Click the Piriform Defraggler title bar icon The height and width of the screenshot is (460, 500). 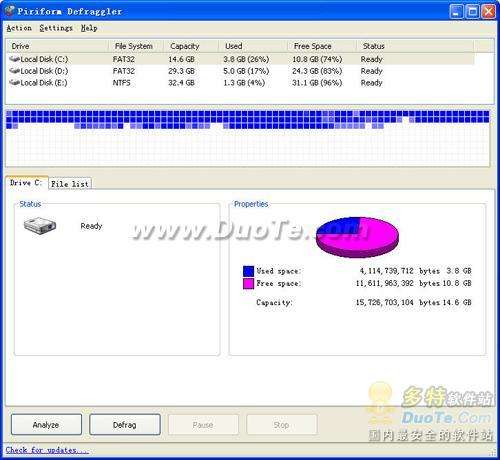pos(10,11)
